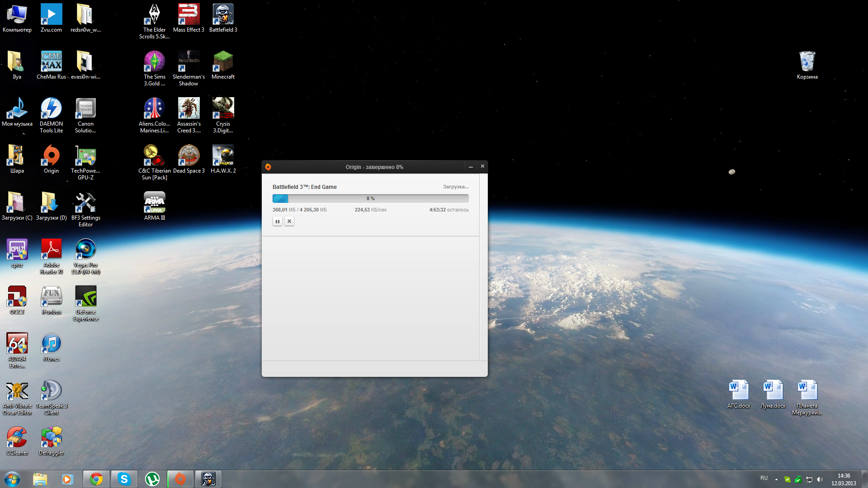
Task: Select the Луна.docx Word document
Action: click(773, 395)
